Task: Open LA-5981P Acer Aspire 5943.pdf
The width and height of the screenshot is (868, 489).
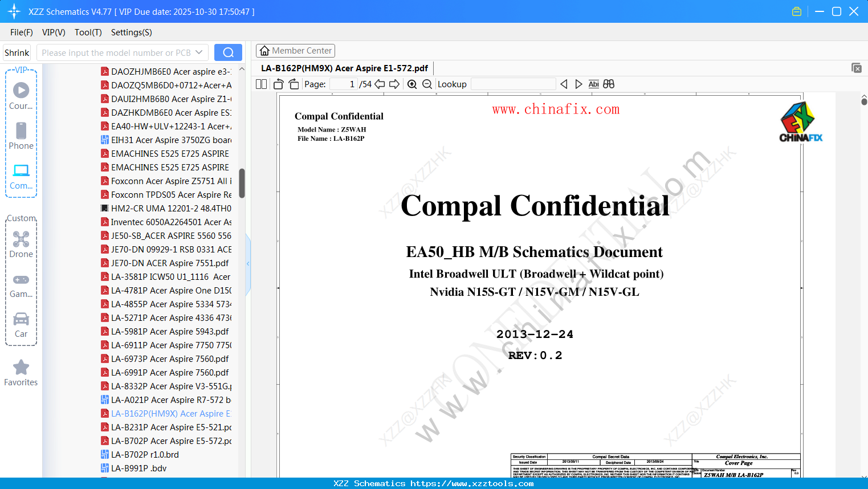Action: [165, 332]
